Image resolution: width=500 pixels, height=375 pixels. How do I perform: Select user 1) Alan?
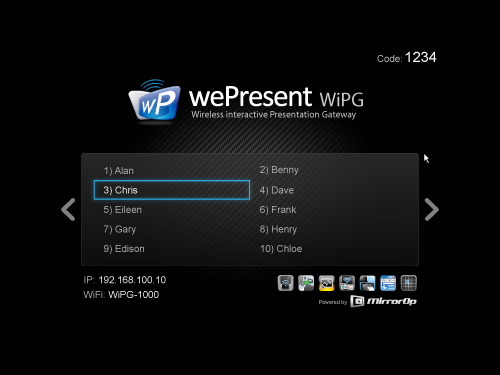coord(119,171)
